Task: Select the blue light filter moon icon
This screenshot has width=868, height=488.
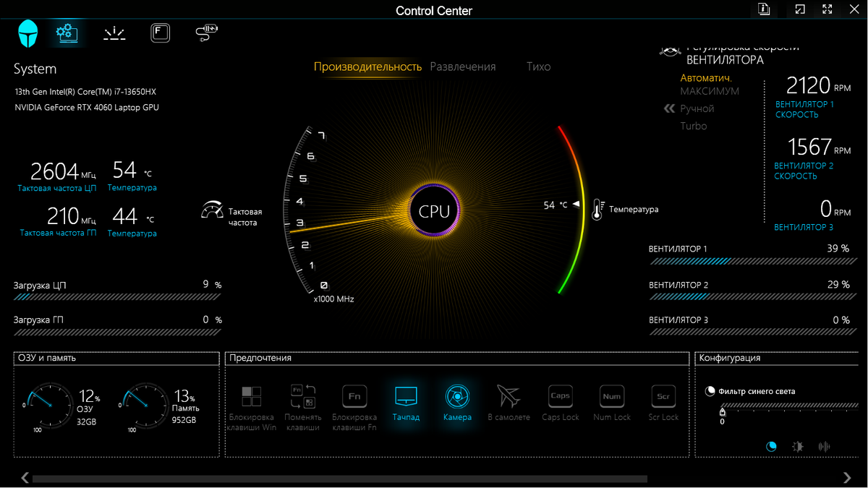Action: (771, 446)
